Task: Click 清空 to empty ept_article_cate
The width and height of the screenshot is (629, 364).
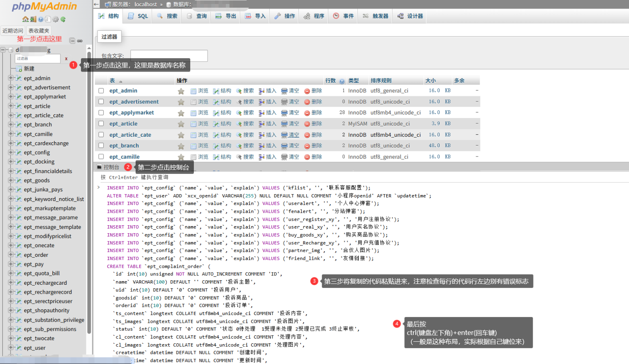Action: [x=290, y=135]
